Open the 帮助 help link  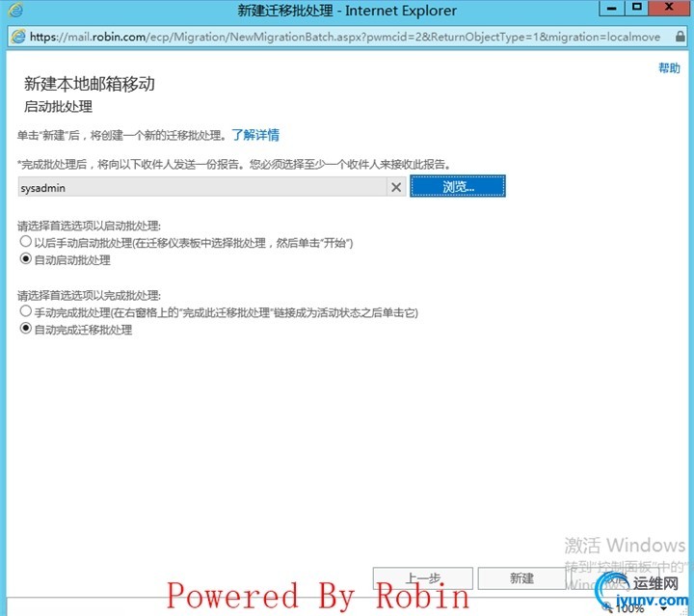669,68
